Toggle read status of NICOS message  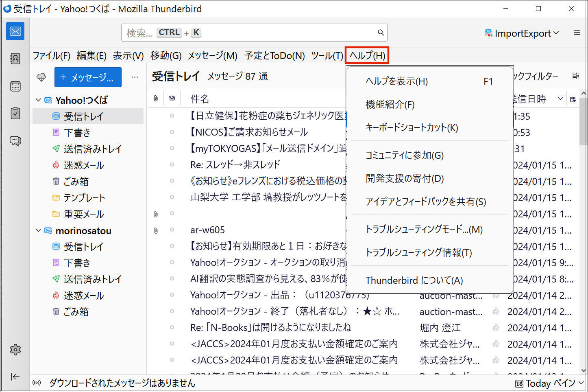point(172,132)
